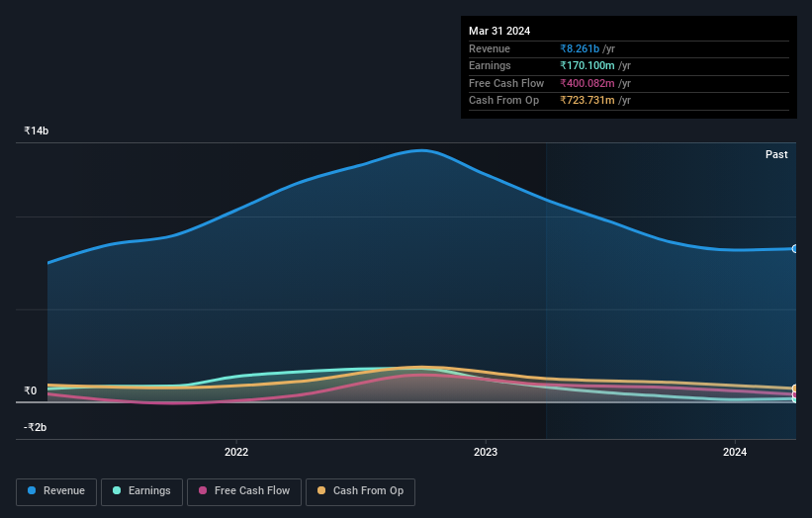This screenshot has width=812, height=518.
Task: Click the Past label in the chart
Action: [x=776, y=155]
